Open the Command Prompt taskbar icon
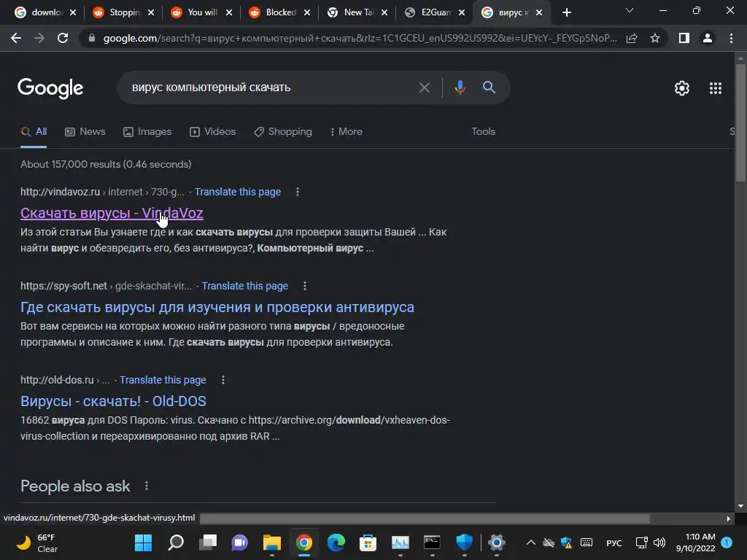747x560 pixels. 432,542
